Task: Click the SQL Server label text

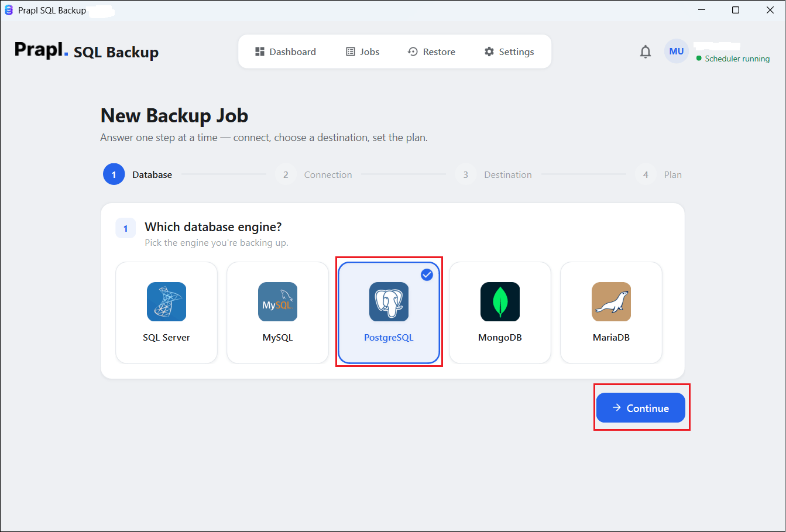Action: pos(166,338)
